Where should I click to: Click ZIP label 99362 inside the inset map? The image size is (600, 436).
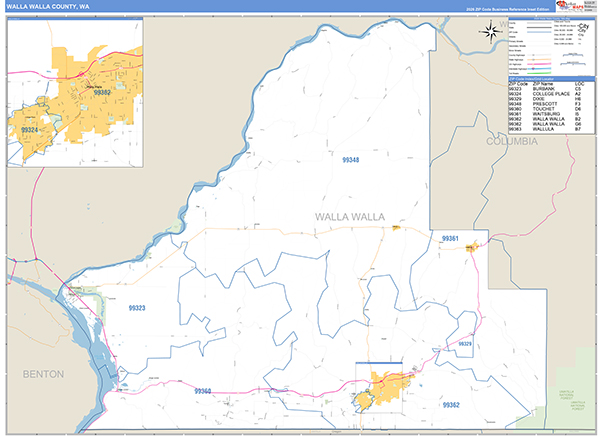point(102,93)
